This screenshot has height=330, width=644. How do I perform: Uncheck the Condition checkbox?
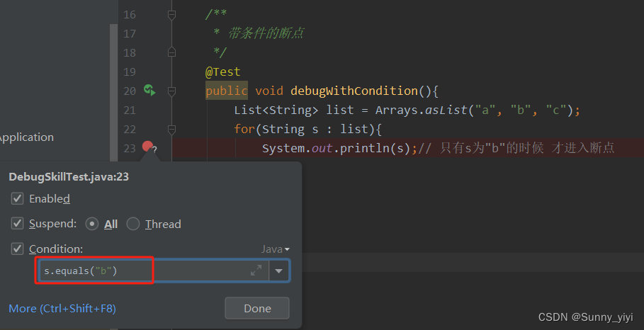tap(17, 249)
